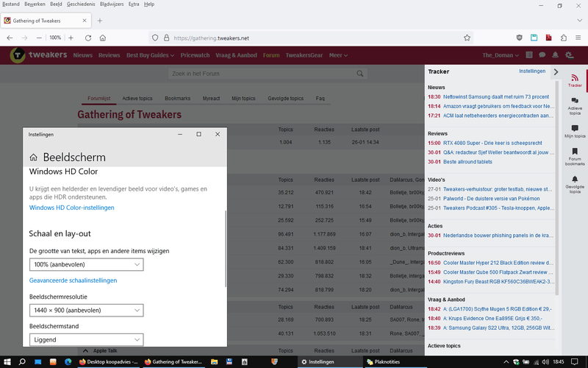This screenshot has width=588, height=368.
Task: Click the shield tracking protection icon
Action: 155,38
